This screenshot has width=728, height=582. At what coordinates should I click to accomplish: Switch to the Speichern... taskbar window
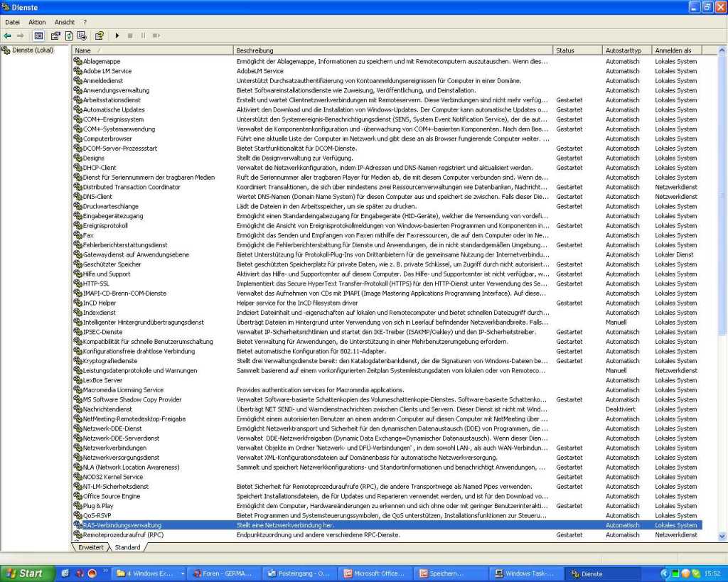pos(450,574)
